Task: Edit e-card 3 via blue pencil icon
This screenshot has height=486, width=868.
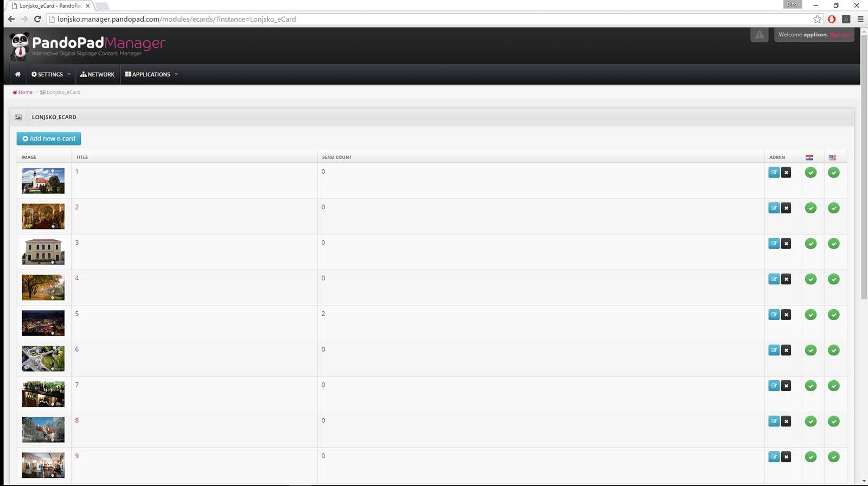Action: [x=774, y=244]
